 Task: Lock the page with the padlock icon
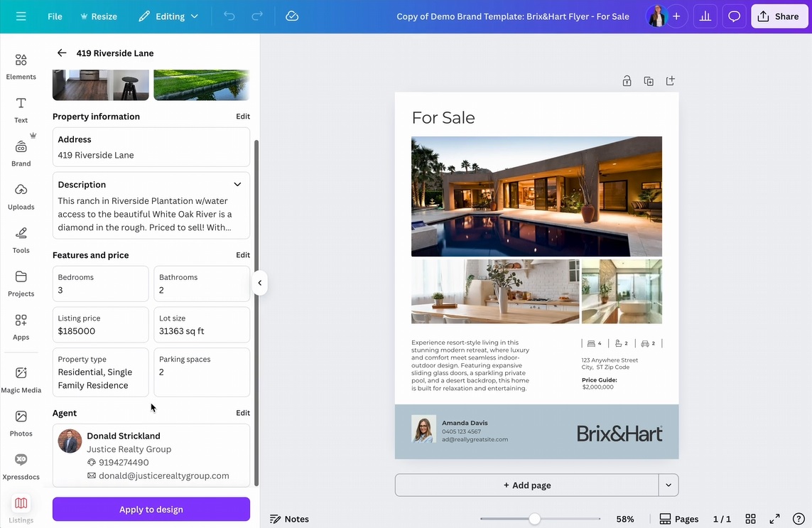coord(627,81)
